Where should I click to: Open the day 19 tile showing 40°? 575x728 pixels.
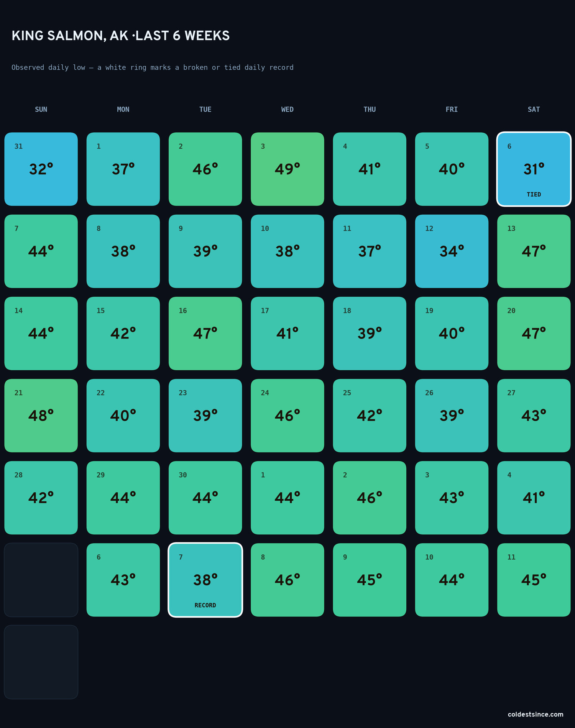452,333
